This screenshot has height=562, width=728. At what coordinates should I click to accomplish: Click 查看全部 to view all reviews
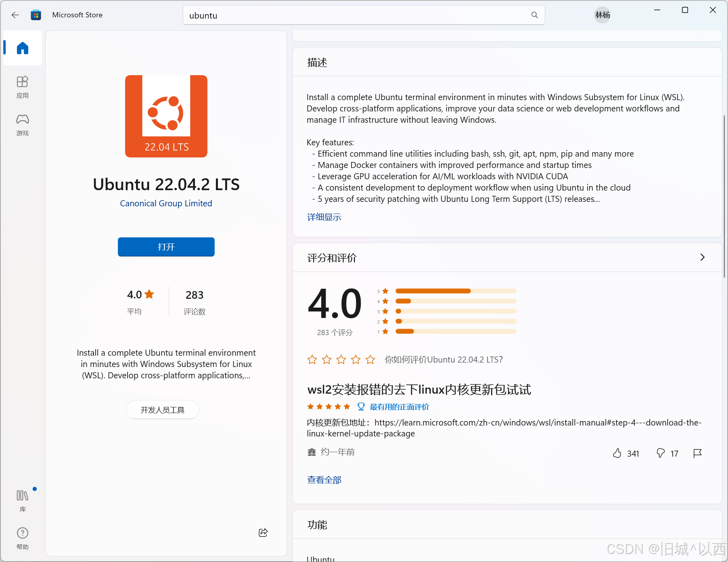coord(324,480)
